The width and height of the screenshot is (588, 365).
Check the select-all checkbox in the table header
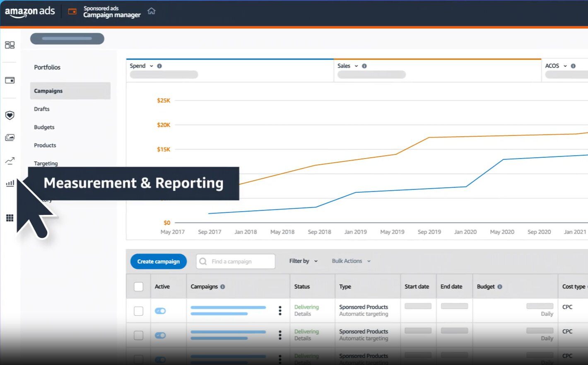pyautogui.click(x=138, y=286)
